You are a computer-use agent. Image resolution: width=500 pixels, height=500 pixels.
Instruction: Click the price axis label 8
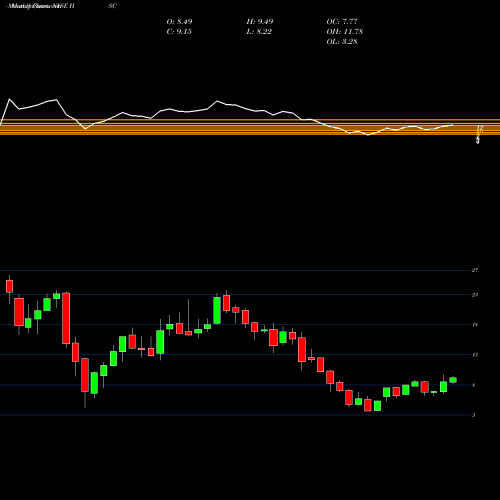point(474,385)
